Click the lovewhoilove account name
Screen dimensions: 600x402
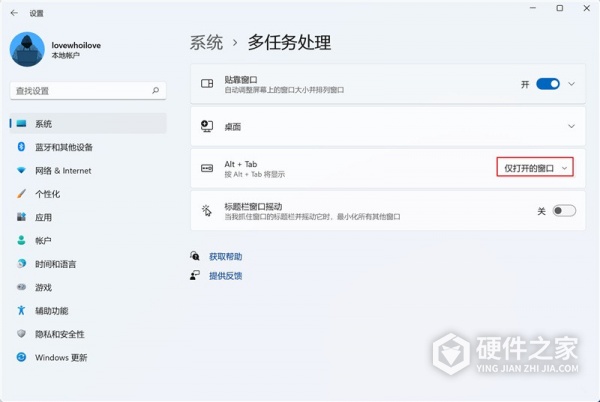pyautogui.click(x=76, y=45)
